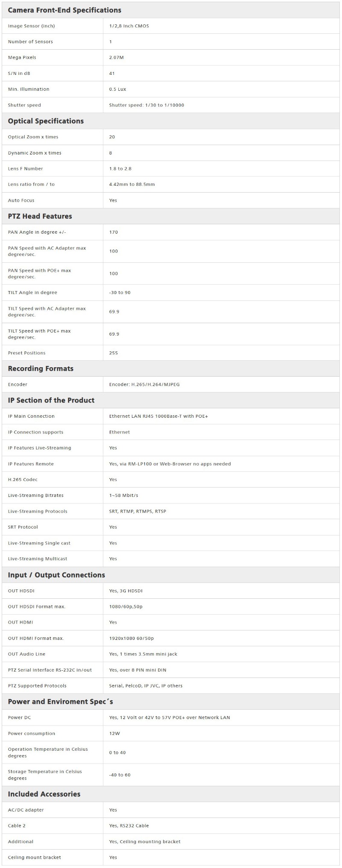Click the TILT Angle in degree label
This screenshot has height=868, width=342.
point(32,293)
